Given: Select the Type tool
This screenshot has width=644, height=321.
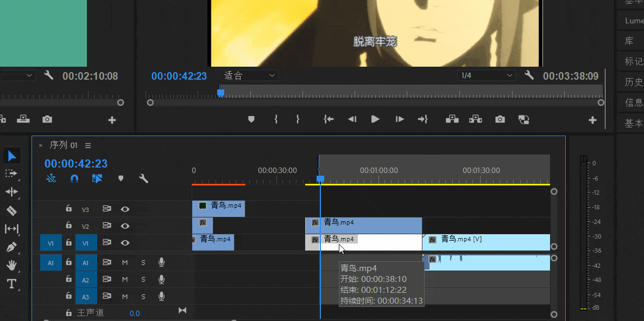Looking at the screenshot, I should [x=12, y=283].
